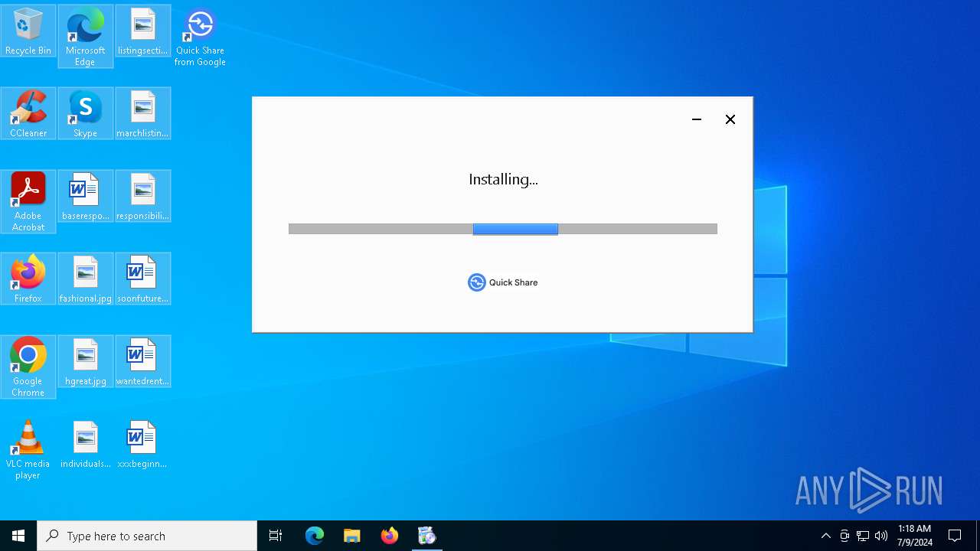Click the Meet Now tray icon
The height and width of the screenshot is (551, 980).
pos(844,536)
